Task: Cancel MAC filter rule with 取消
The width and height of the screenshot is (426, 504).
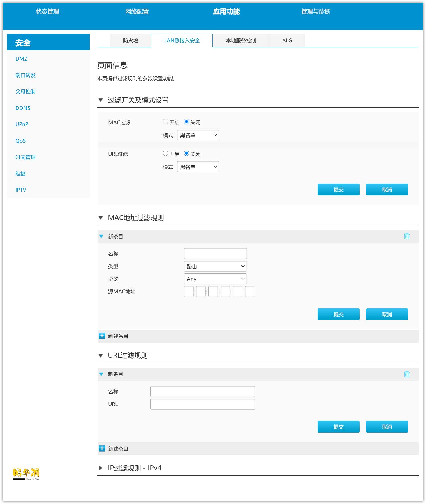Action: (x=387, y=314)
